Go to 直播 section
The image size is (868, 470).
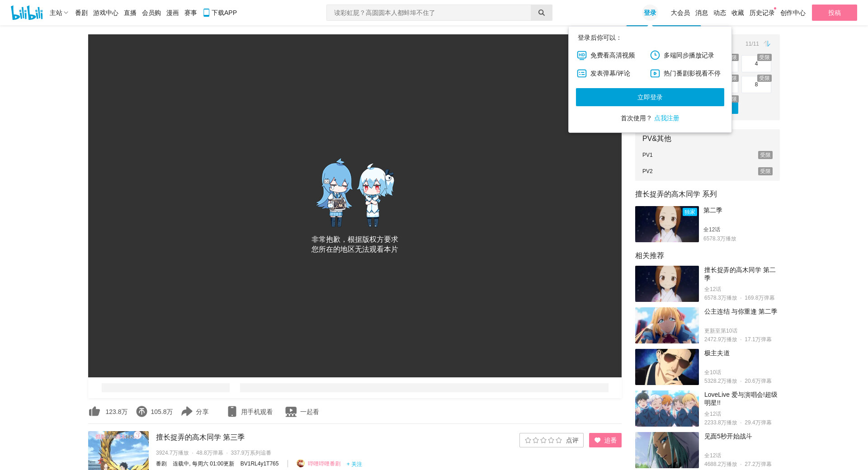coord(130,13)
